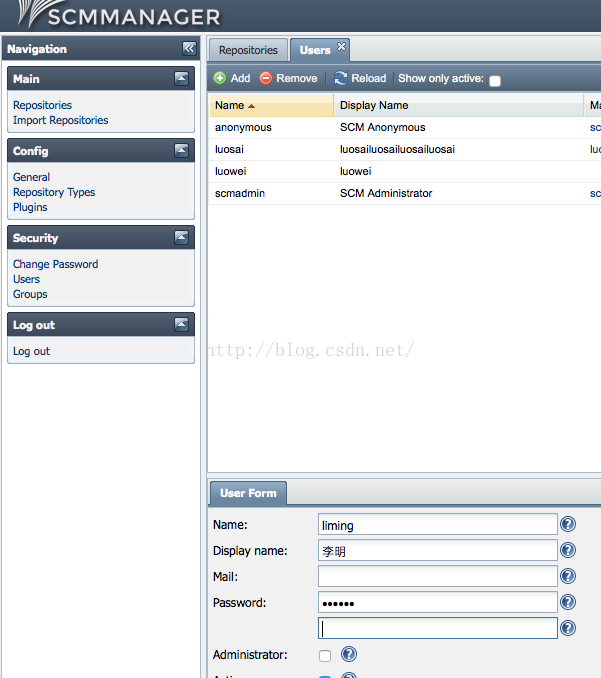Image resolution: width=601 pixels, height=678 pixels.
Task: Open the Import Repositories link
Action: click(x=61, y=120)
